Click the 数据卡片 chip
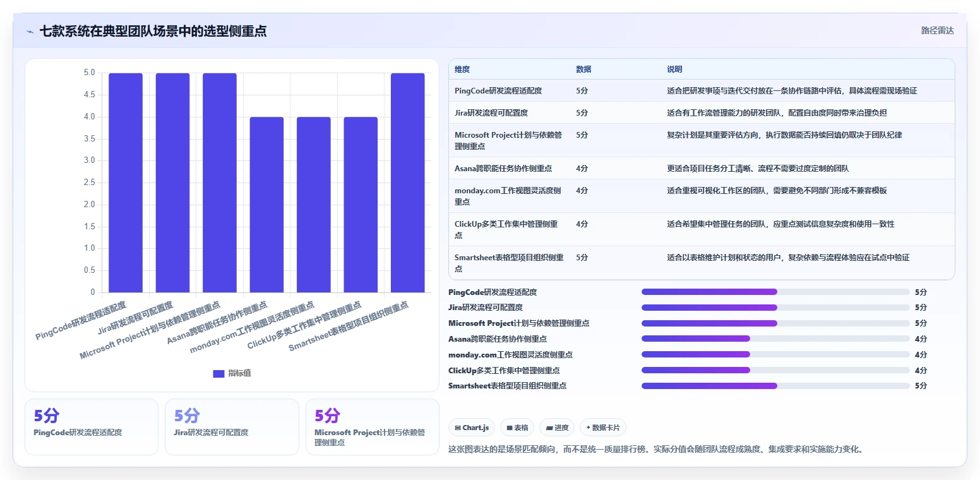The image size is (980, 480). tap(602, 428)
